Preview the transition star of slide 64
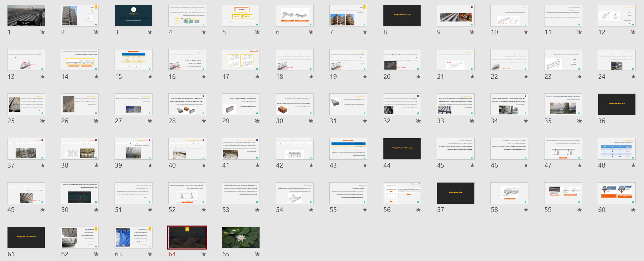644x261 pixels. coord(204,254)
